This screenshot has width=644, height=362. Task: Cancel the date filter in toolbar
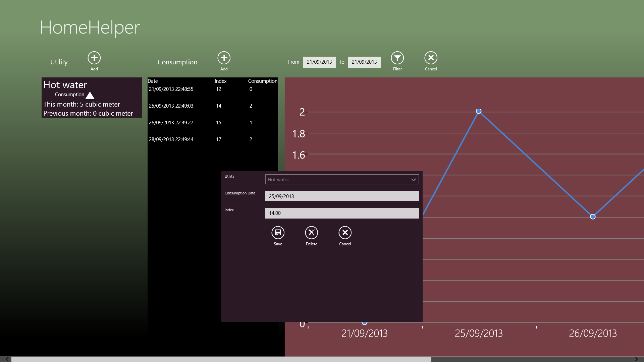(x=431, y=58)
